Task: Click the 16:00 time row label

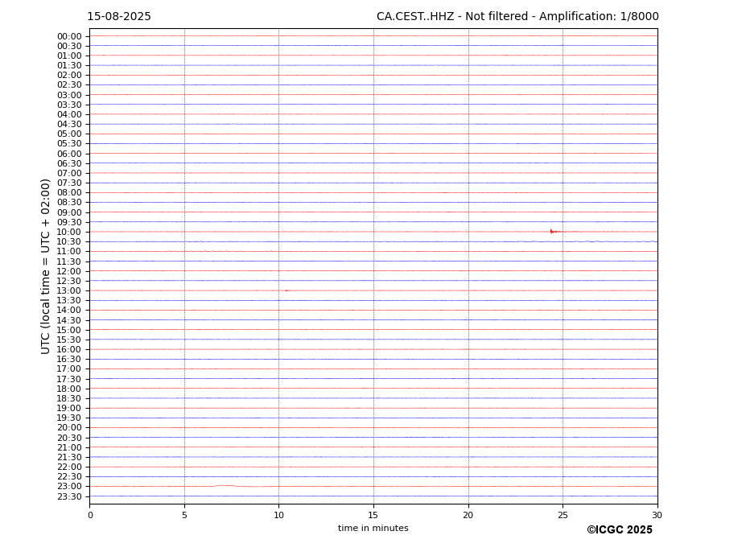Action: [x=69, y=350]
